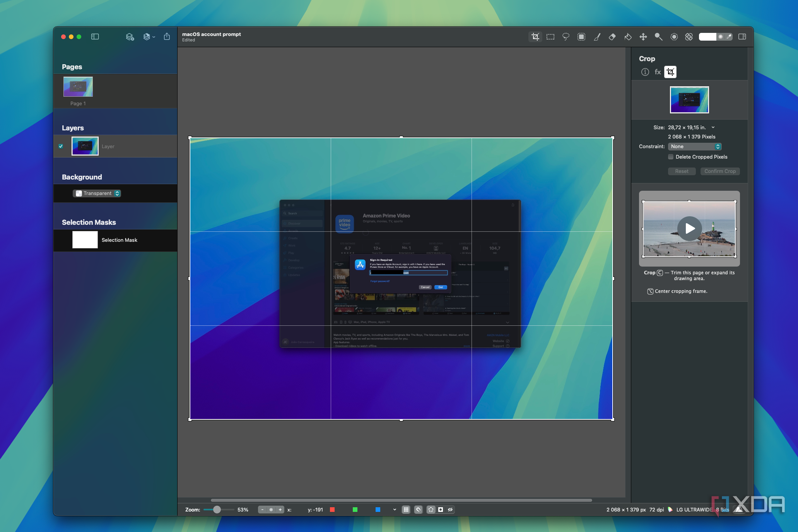Hide the selection outline with the eye-slash icon
This screenshot has height=532, width=798.
point(450,510)
